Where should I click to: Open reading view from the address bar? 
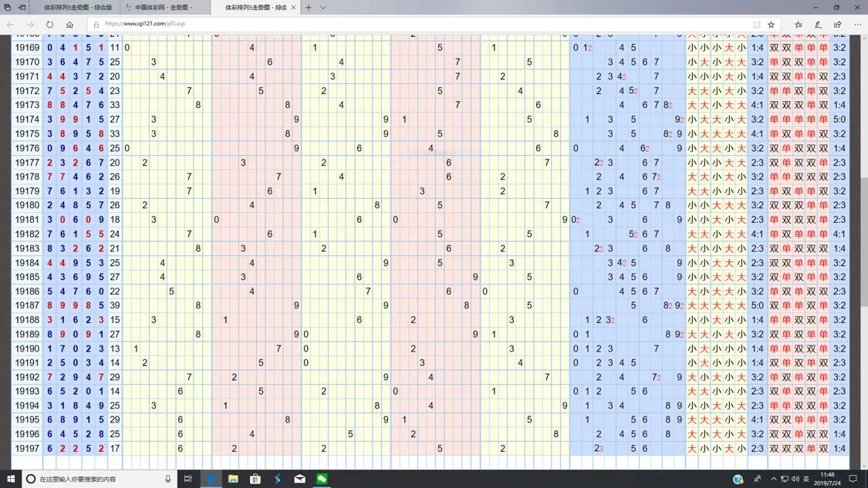[x=756, y=25]
